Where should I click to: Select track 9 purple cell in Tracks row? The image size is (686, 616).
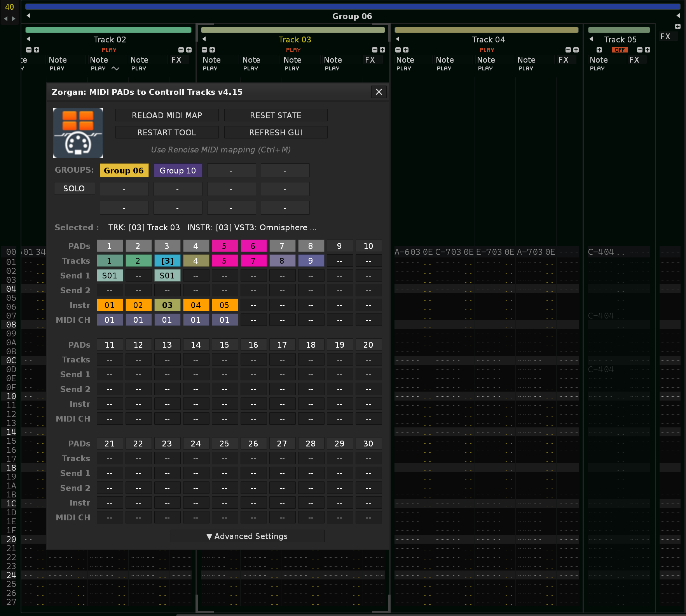[311, 261]
